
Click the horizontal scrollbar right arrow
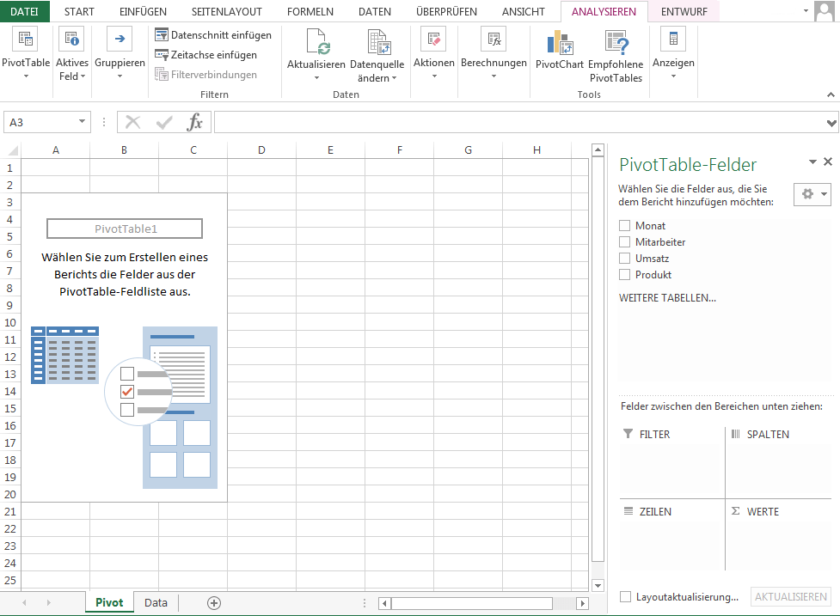point(583,604)
